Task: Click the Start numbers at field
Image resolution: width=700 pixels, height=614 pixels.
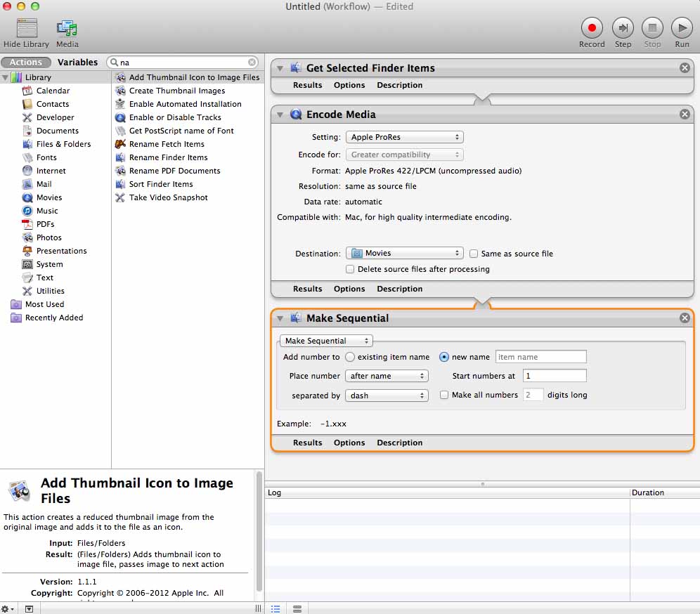Action: 554,376
